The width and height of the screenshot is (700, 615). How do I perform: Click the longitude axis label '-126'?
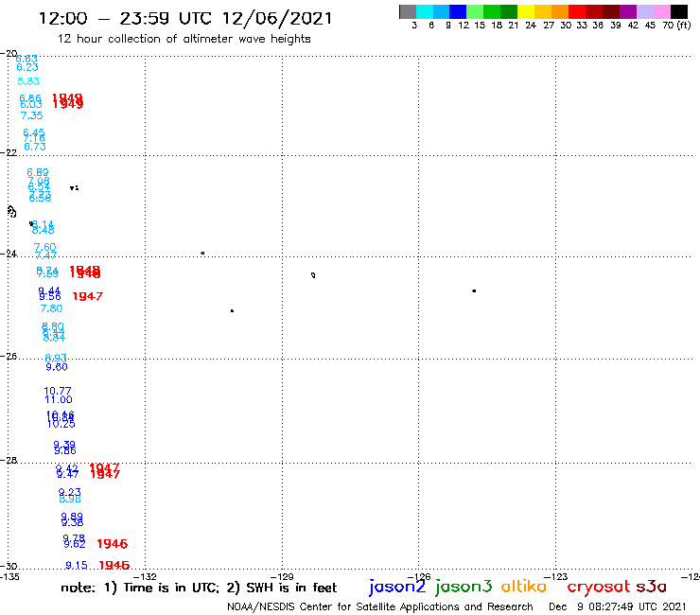point(419,576)
